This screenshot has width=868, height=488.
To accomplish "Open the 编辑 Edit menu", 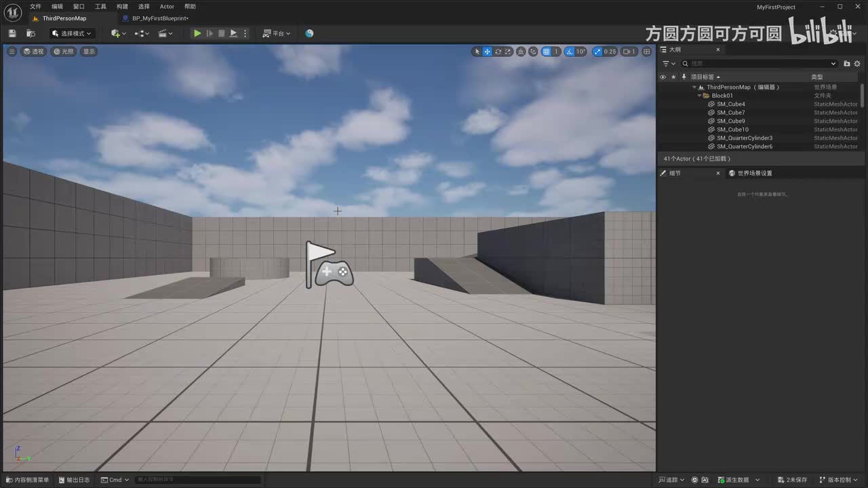I will tap(57, 7).
